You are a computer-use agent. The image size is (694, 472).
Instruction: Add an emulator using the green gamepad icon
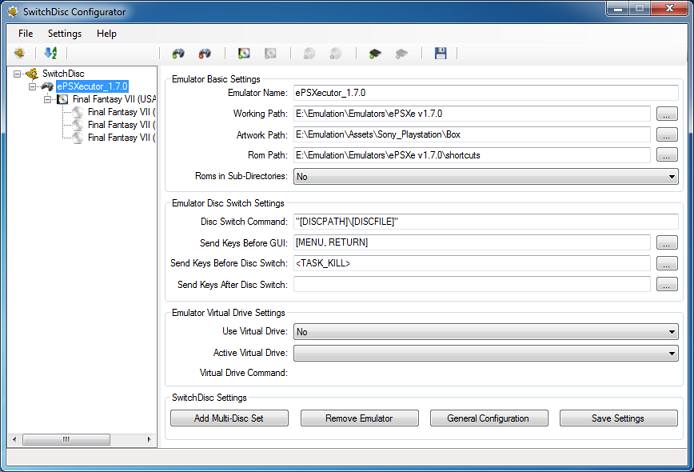pos(178,54)
